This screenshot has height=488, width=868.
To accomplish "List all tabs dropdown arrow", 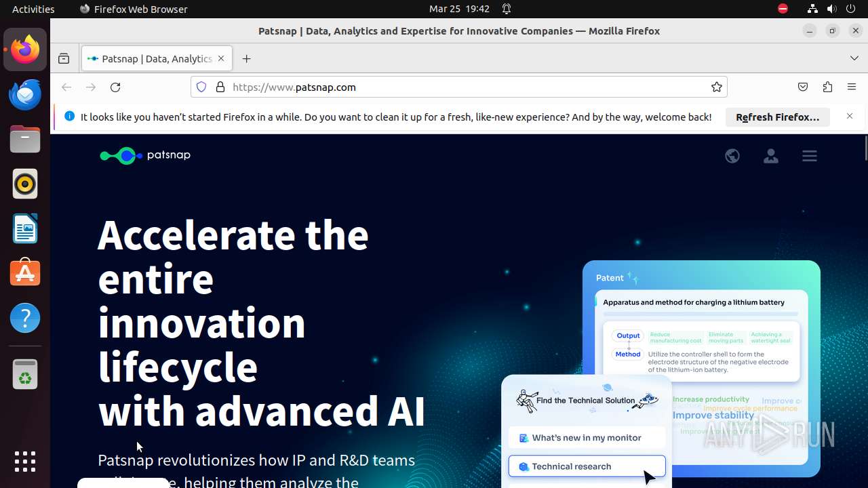I will 854,59.
